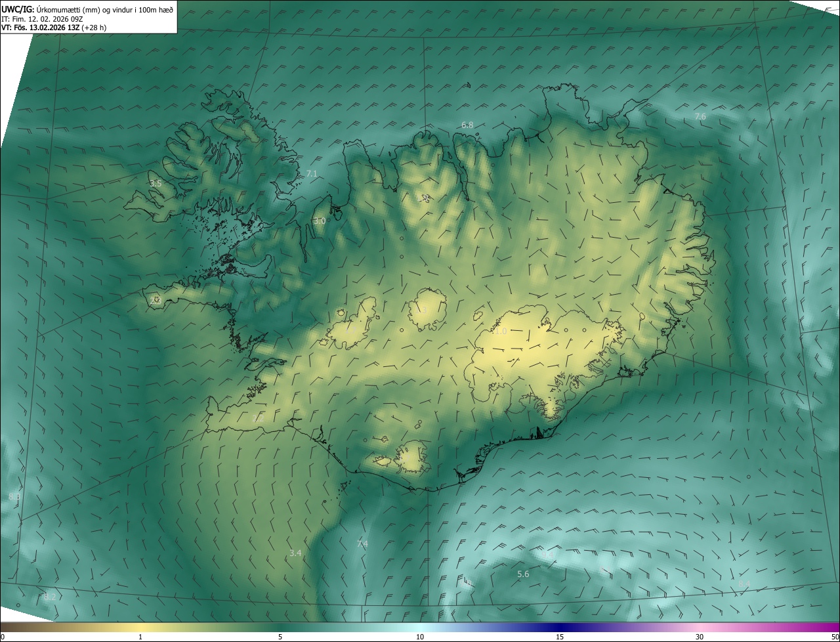Click the valid time line 'VT: Fös. 13.02.2026 13Z (+28 h)'
Screen dimensions: 840x642
[54, 28]
